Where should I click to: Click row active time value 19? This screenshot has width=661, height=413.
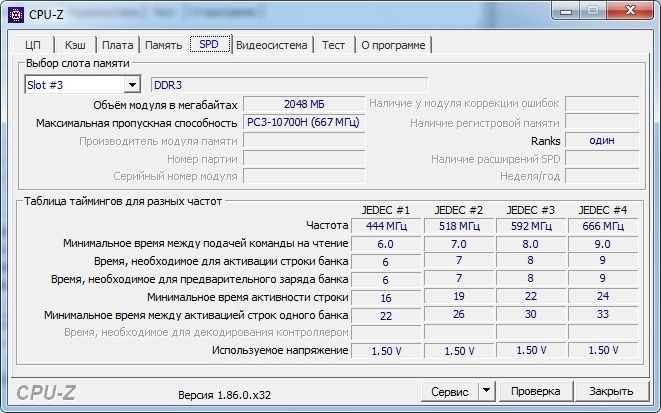(459, 296)
